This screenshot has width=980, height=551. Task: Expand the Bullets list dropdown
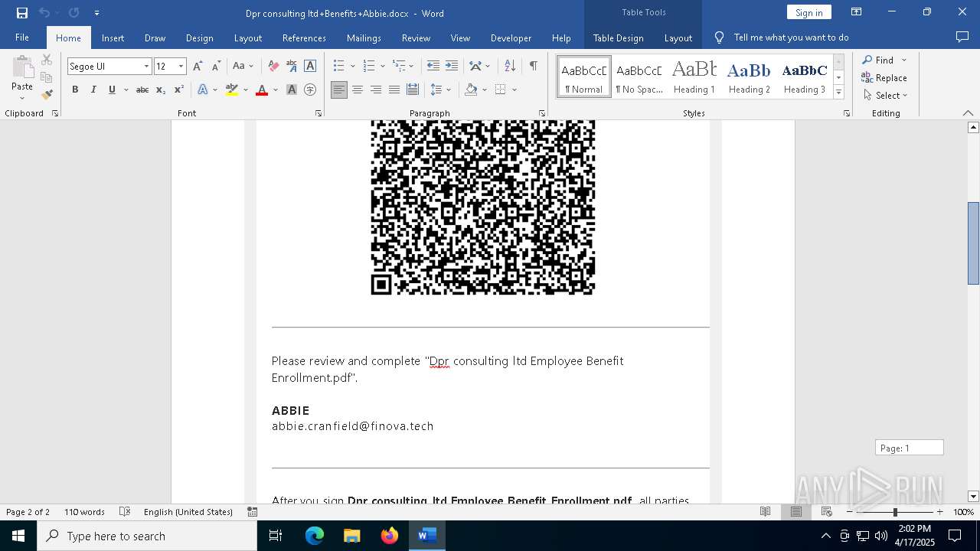point(352,66)
